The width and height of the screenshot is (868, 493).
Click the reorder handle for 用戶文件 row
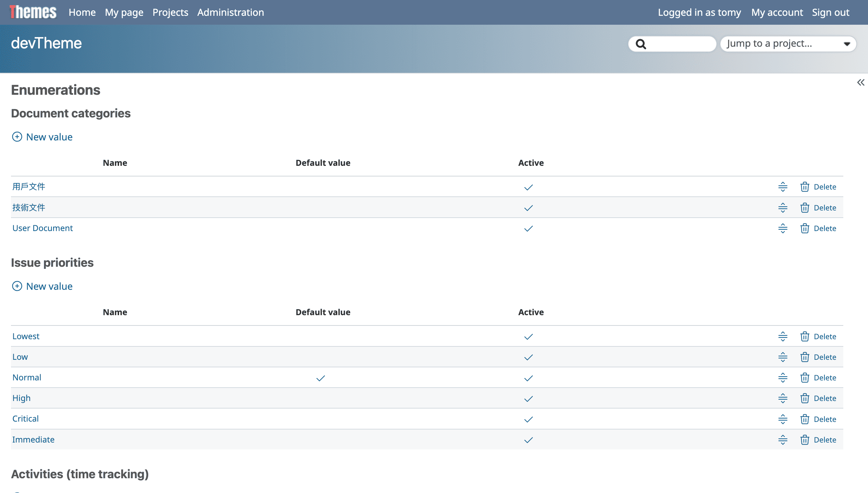pyautogui.click(x=783, y=187)
